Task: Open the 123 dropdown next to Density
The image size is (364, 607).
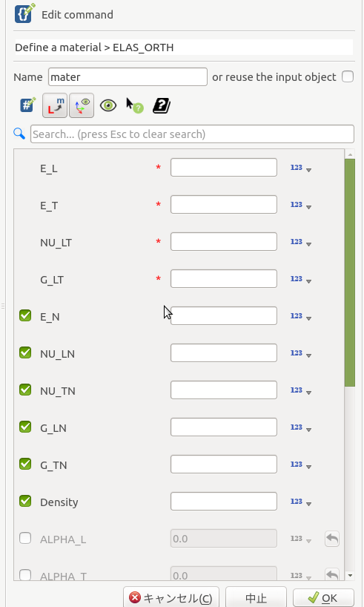Action: (x=301, y=502)
